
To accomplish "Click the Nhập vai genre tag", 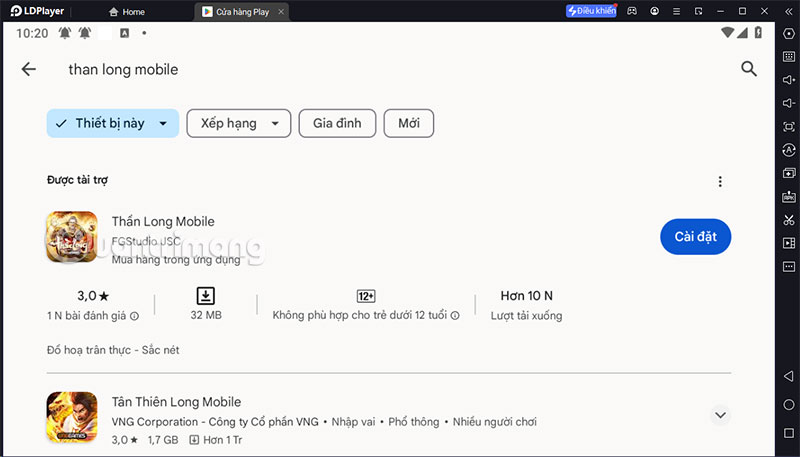I will (x=353, y=422).
